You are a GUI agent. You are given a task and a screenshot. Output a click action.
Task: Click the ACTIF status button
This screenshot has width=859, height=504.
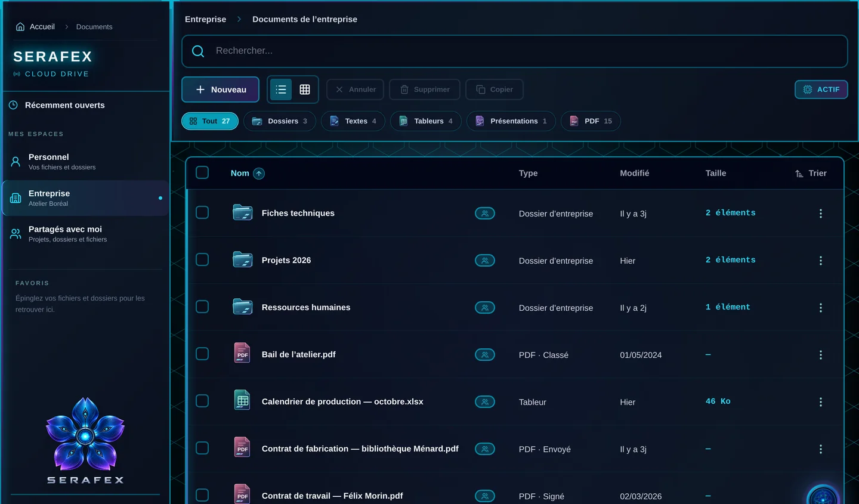[x=821, y=89]
